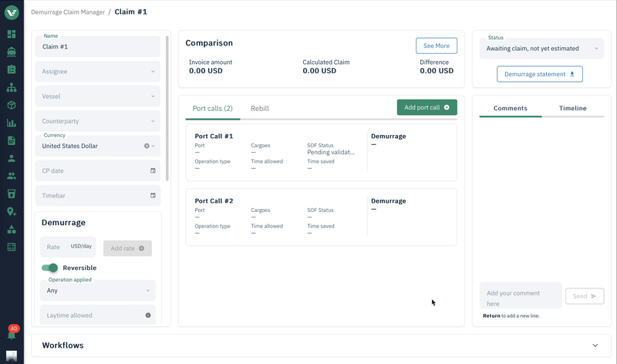Click the Add port call button
The height and width of the screenshot is (364, 617).
click(427, 107)
